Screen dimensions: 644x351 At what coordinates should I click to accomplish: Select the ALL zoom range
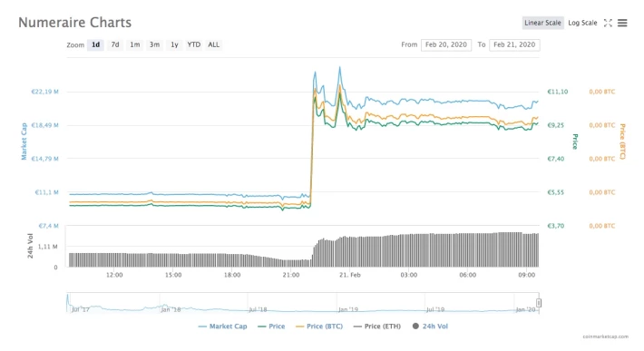coord(213,44)
